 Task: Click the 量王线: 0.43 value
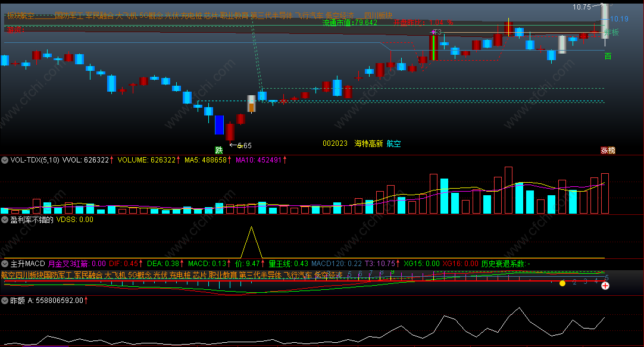288,264
